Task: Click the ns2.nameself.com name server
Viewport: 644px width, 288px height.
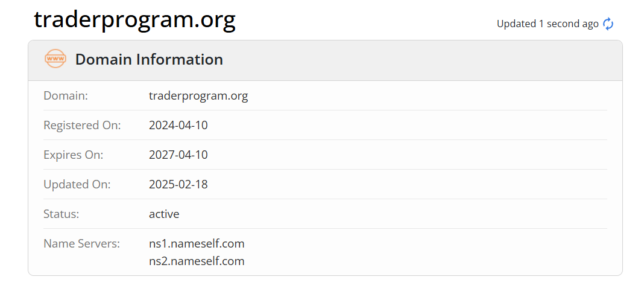Action: tap(197, 261)
